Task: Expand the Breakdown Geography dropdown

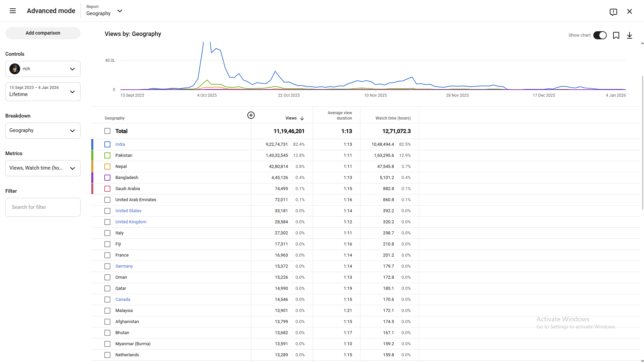Action: (x=43, y=131)
